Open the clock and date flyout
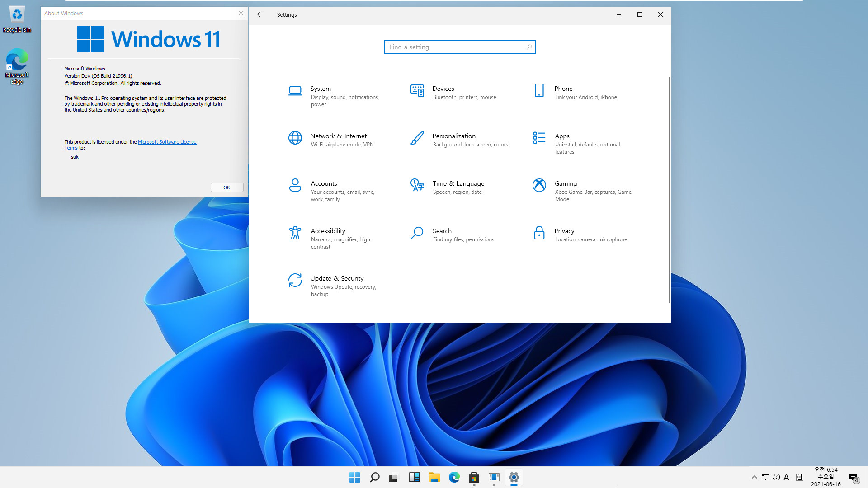Viewport: 868px width, 488px height. pyautogui.click(x=826, y=477)
